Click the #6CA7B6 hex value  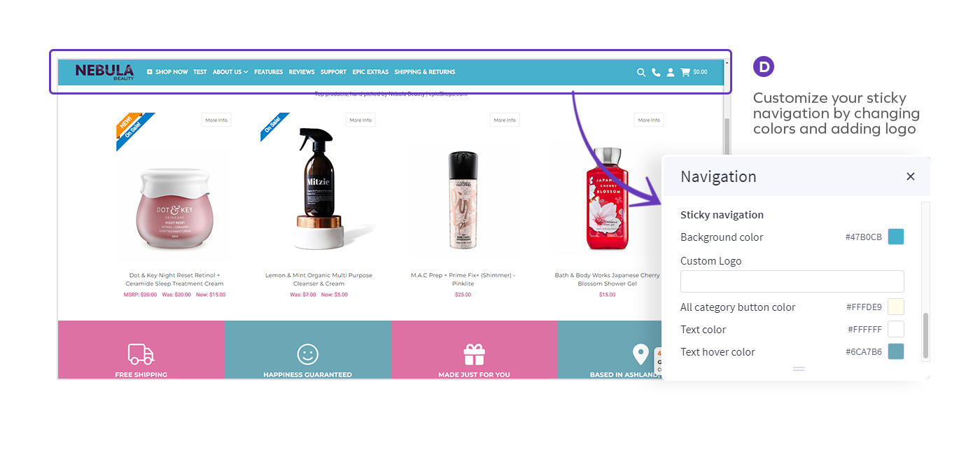[864, 352]
